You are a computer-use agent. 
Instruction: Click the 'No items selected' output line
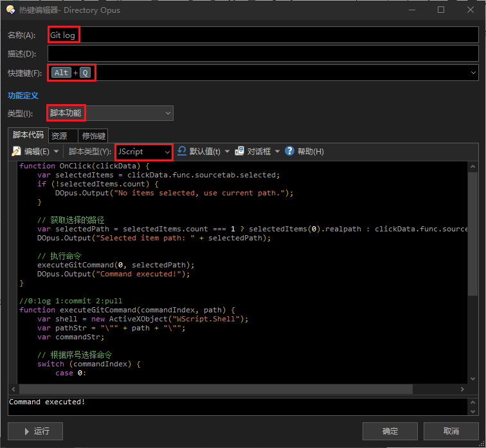(x=174, y=193)
